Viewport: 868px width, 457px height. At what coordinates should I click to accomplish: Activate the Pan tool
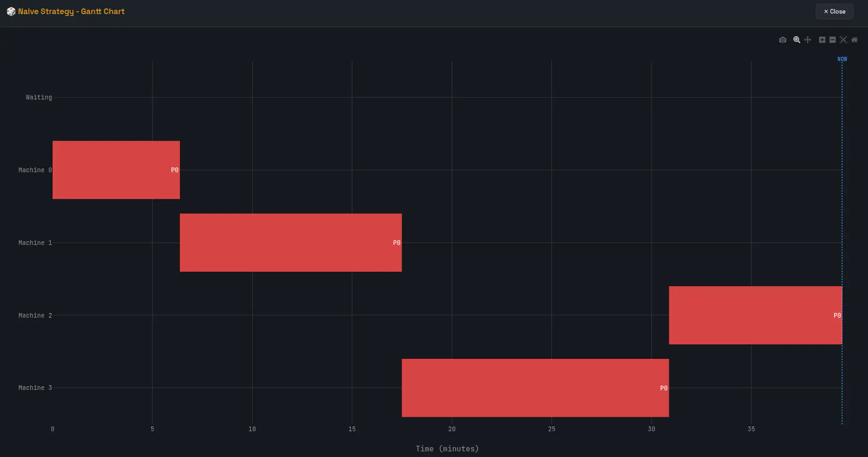pyautogui.click(x=807, y=40)
